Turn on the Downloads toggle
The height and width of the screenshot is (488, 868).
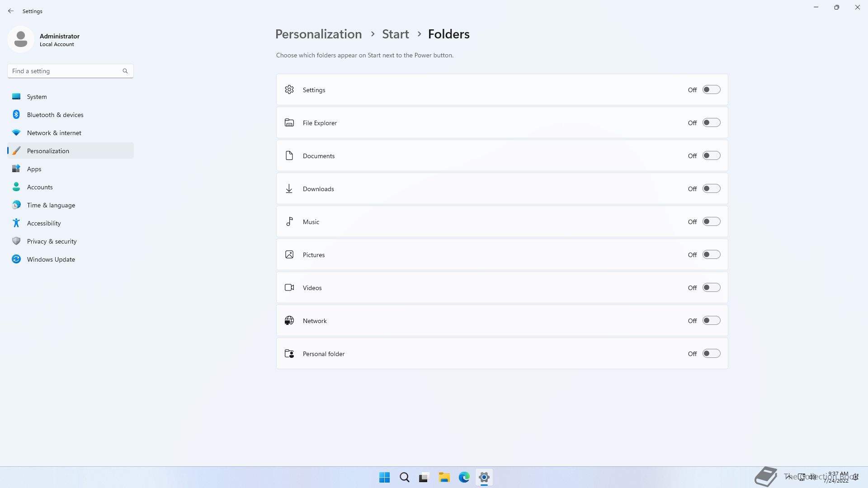[711, 189]
